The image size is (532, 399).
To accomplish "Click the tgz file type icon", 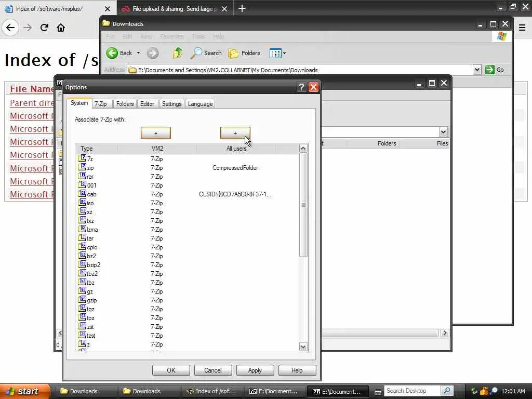I will click(82, 308).
